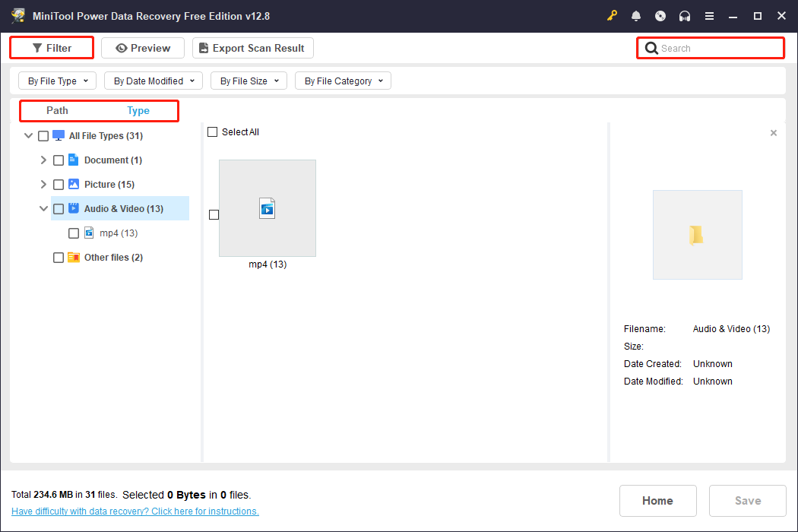Image resolution: width=798 pixels, height=532 pixels.
Task: Check the mp4 (13) checkbox
Action: click(x=74, y=233)
